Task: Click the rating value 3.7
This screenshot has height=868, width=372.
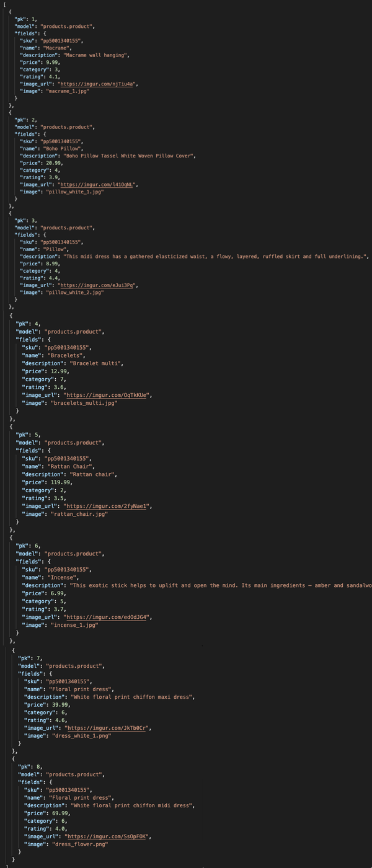Action: 58,609
